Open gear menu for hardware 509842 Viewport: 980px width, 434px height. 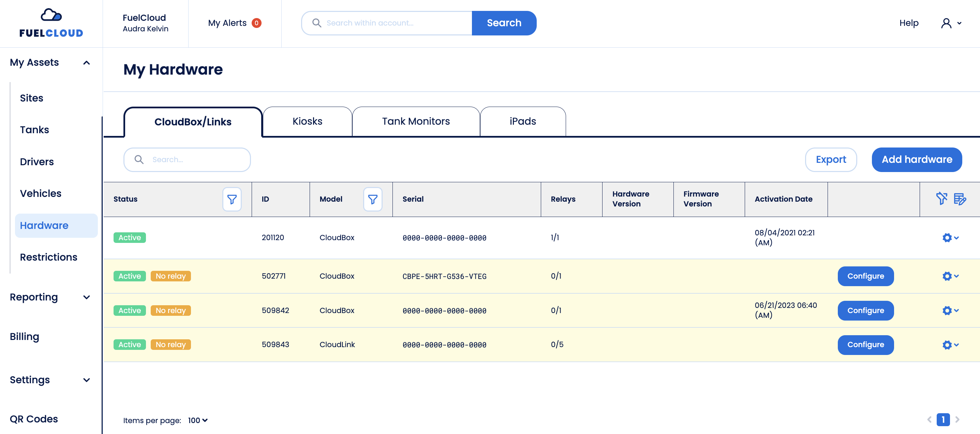(x=950, y=310)
